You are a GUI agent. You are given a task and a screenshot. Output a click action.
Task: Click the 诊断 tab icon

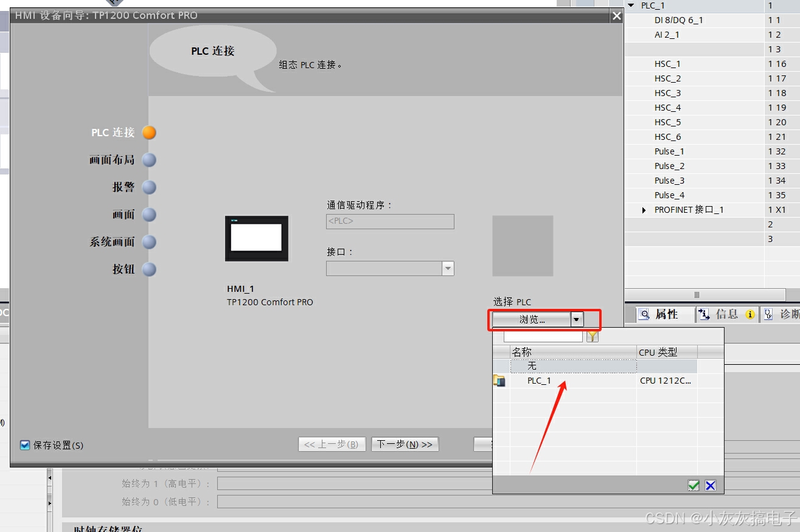(x=768, y=314)
